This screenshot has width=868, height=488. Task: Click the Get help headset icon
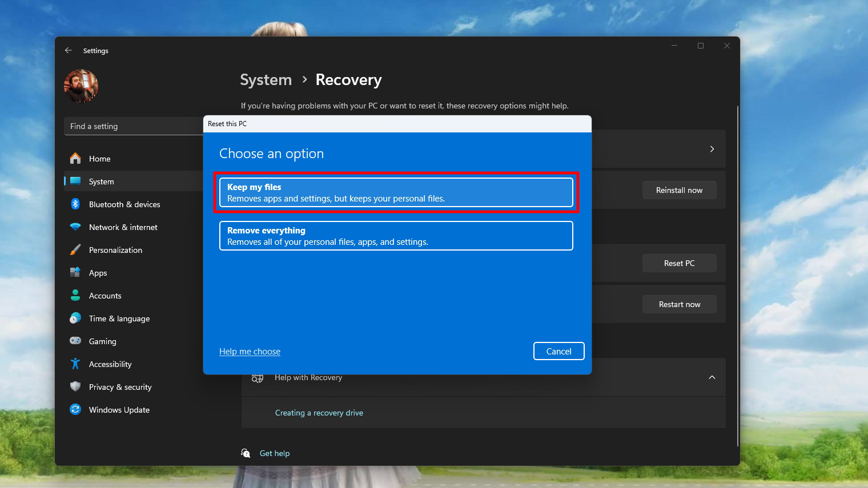[x=246, y=453]
